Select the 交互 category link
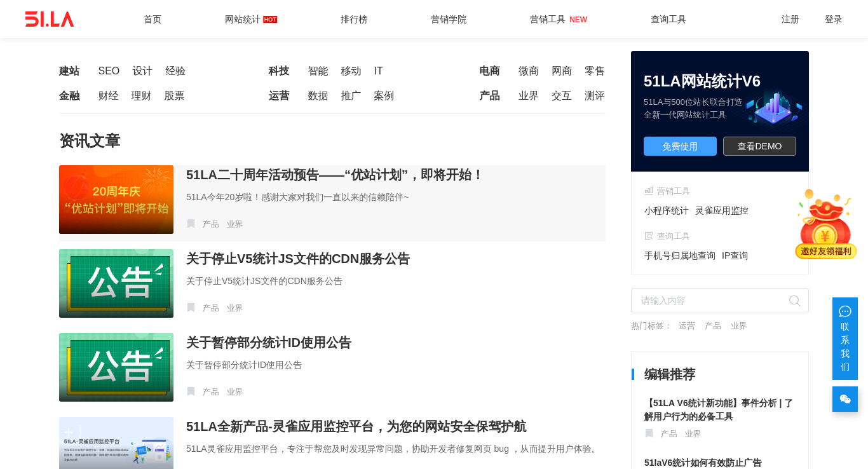 tap(562, 96)
